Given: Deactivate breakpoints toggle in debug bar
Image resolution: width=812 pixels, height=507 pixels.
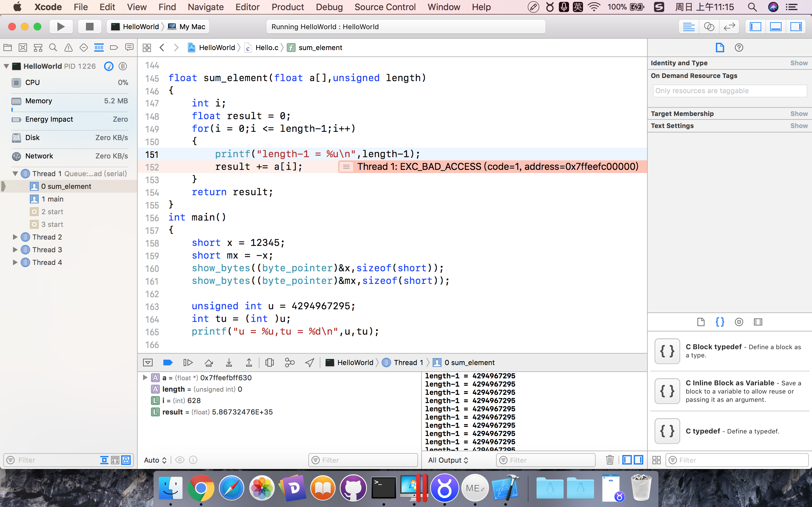Looking at the screenshot, I should click(x=167, y=363).
